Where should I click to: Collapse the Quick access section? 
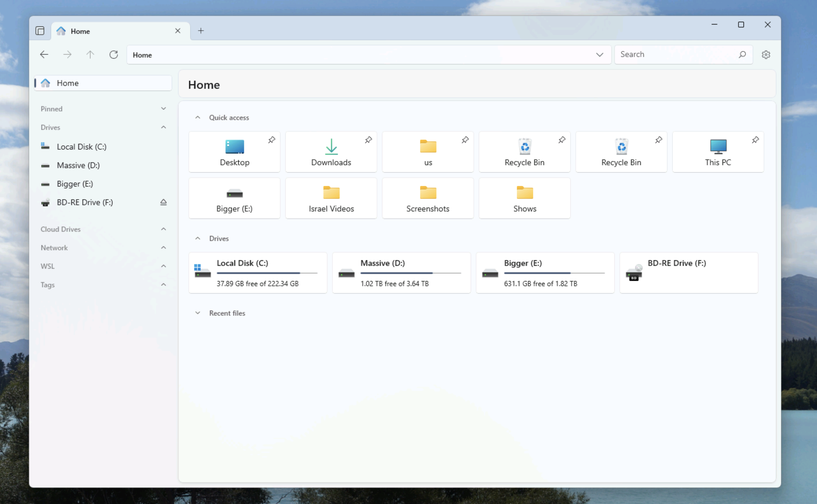click(198, 117)
